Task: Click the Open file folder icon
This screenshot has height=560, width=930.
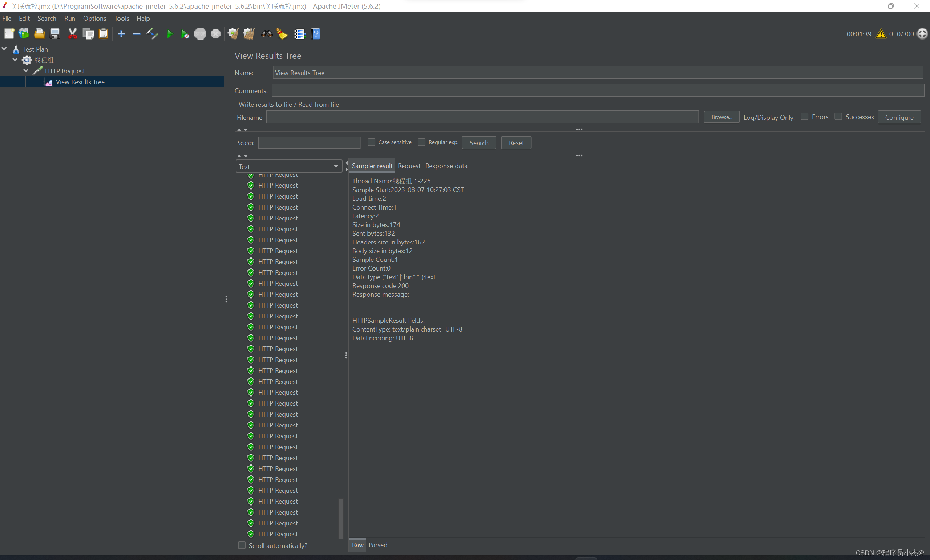Action: 39,34
